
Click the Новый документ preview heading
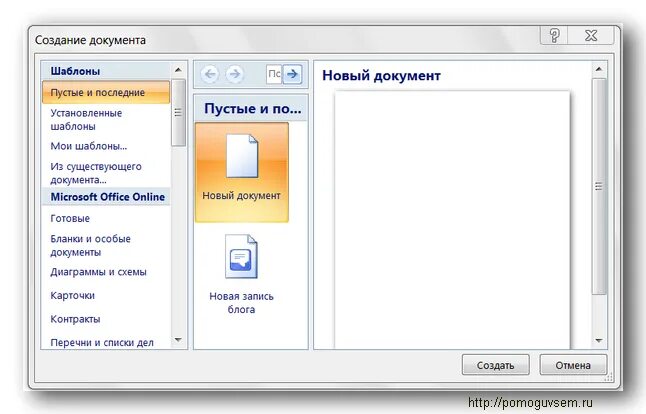click(x=382, y=76)
